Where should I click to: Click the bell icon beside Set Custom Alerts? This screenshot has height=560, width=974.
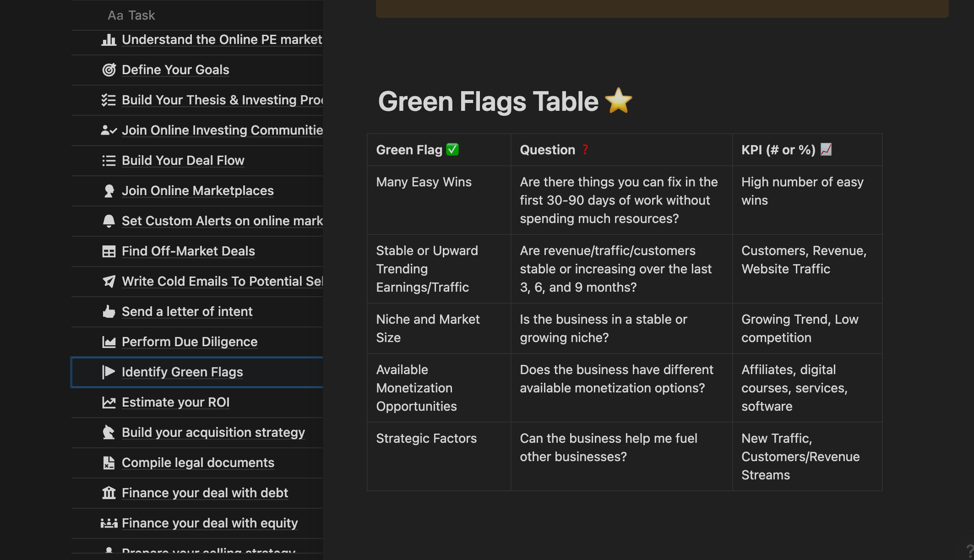tap(109, 221)
